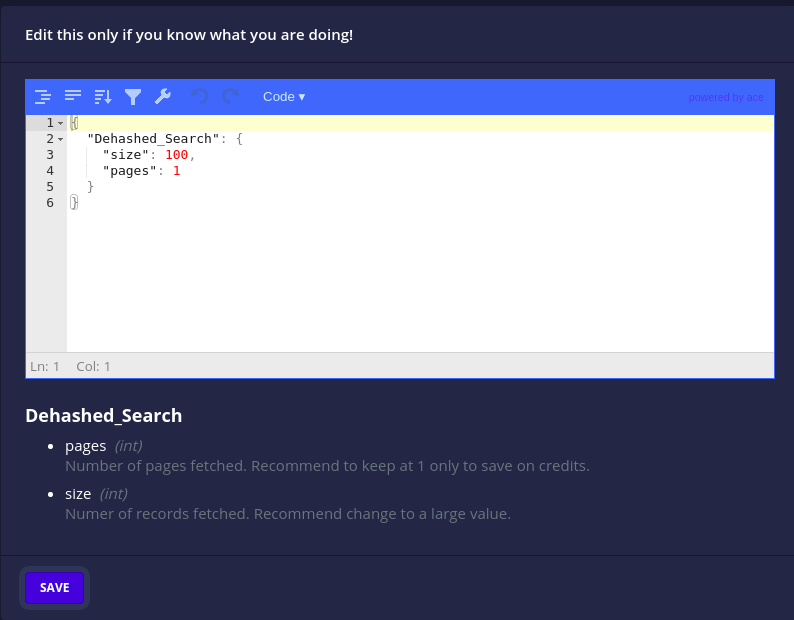The image size is (794, 620).
Task: Open the filter funnel tool
Action: (x=133, y=96)
